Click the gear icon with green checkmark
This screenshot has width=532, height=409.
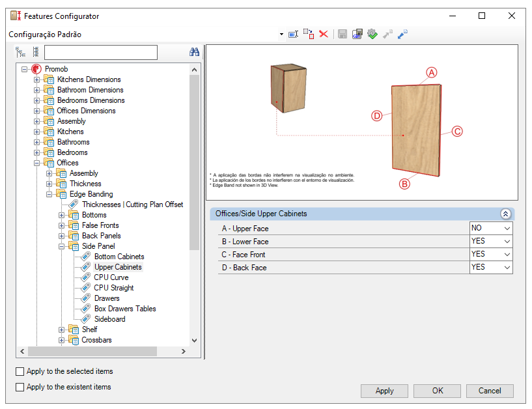click(x=372, y=34)
